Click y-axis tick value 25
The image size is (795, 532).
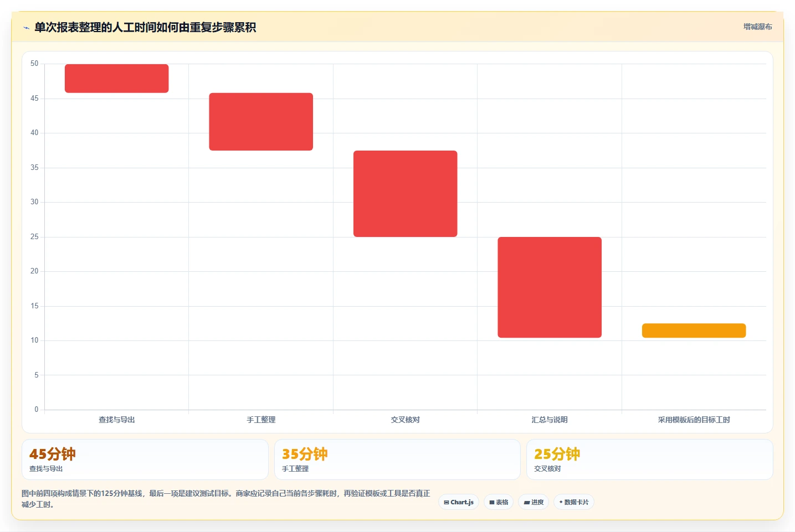(34, 237)
